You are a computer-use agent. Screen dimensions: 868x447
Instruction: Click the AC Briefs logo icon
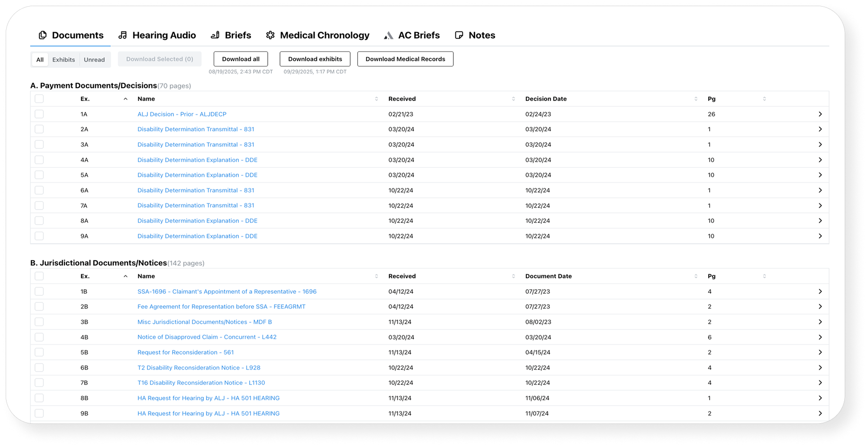pos(389,36)
